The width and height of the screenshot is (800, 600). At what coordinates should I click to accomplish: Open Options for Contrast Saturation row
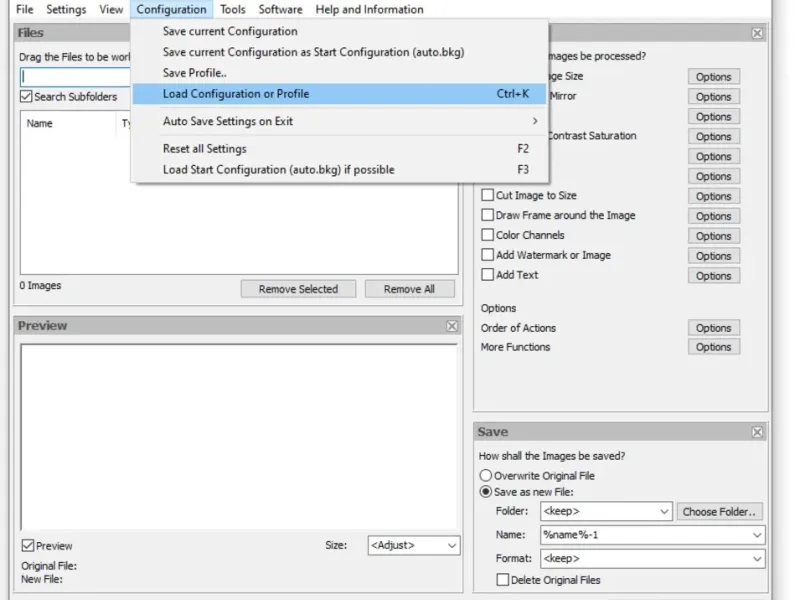(x=713, y=137)
